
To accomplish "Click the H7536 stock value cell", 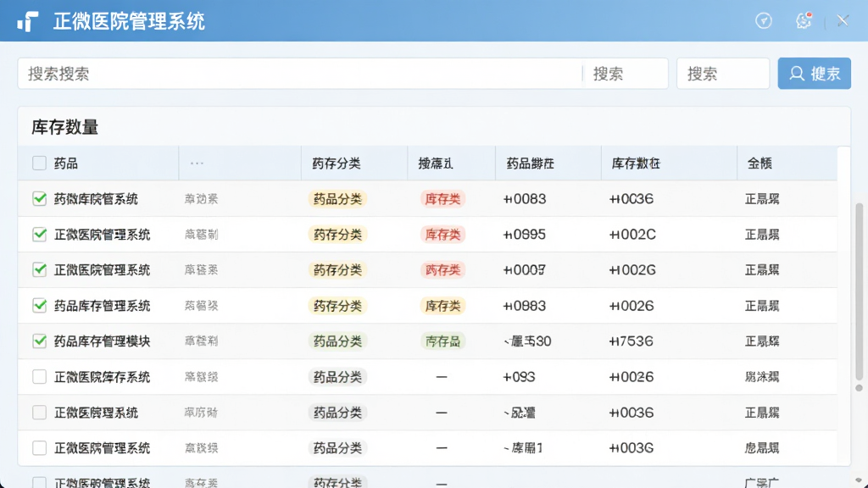I will (x=631, y=341).
